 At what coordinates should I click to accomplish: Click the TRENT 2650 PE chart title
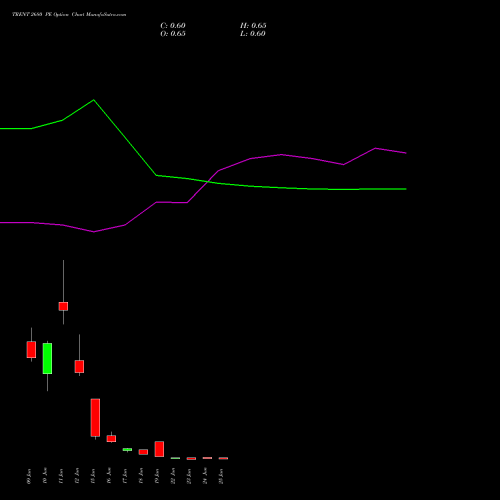coord(69,14)
